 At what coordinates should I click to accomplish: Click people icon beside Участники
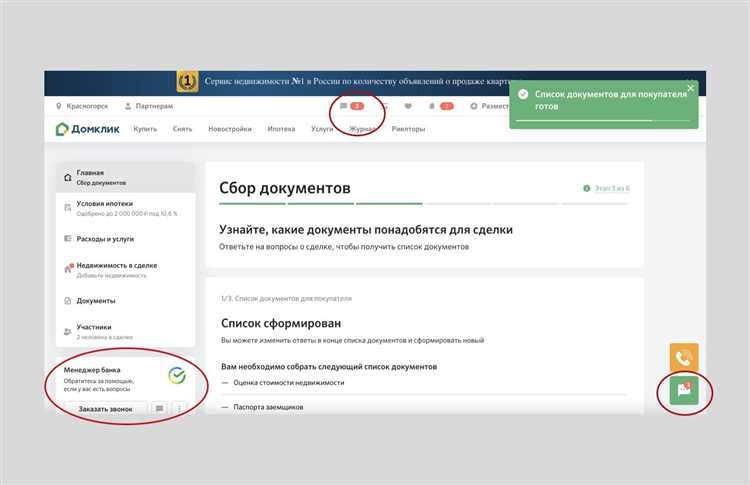click(67, 331)
